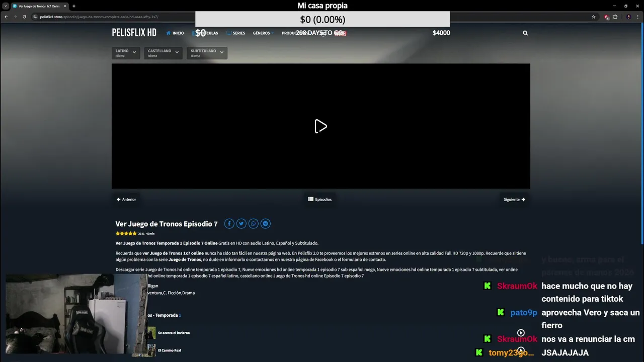
Task: Open the Géneros menu dropdown
Action: (x=263, y=33)
